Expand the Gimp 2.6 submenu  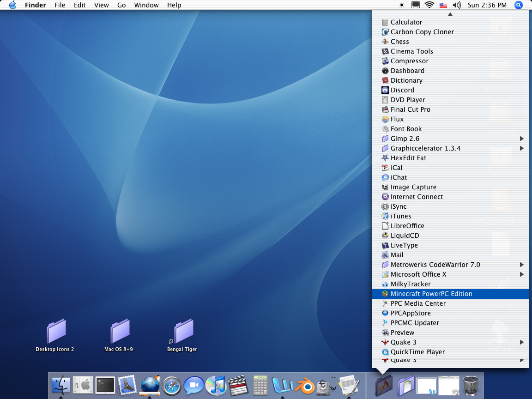point(521,139)
